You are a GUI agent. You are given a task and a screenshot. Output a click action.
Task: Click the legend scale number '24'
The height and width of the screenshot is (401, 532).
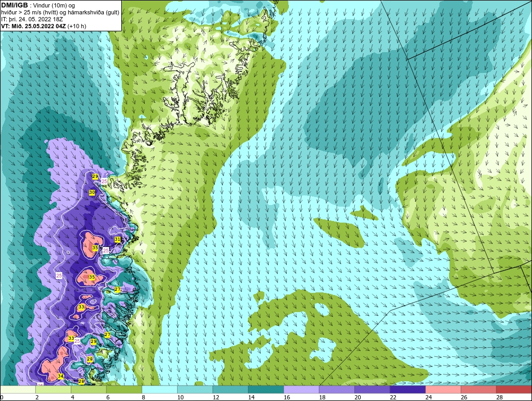click(428, 397)
